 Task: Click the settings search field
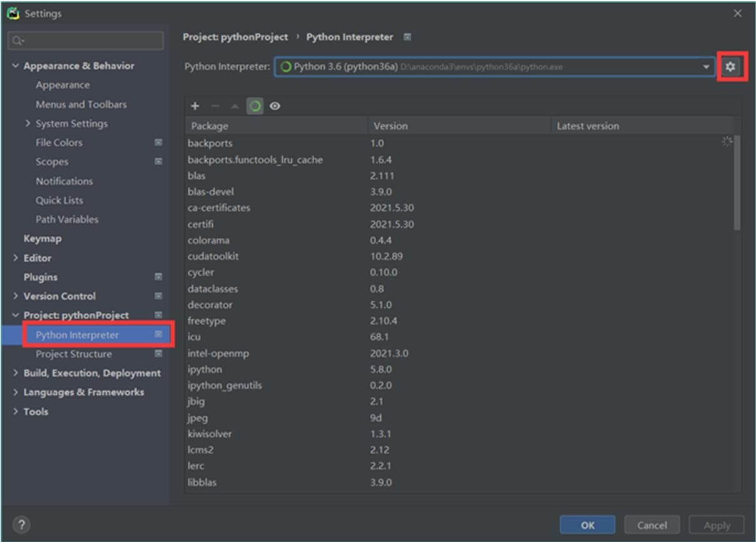[x=86, y=41]
